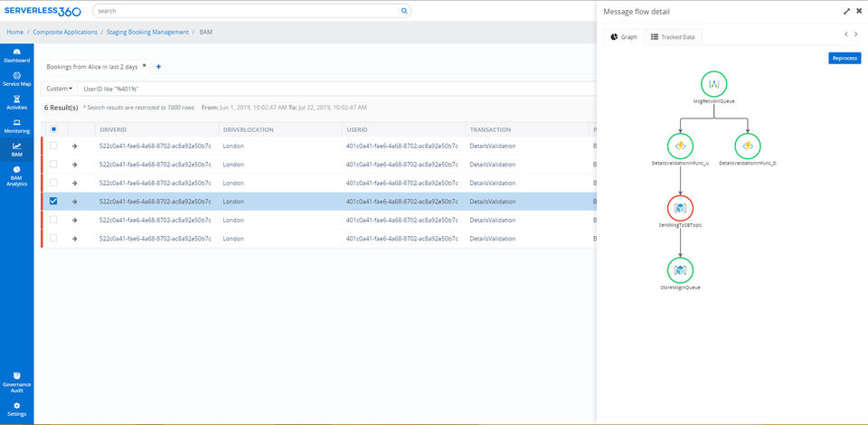Add a new query tab with plus
Screen dimensions: 868x425
(x=158, y=67)
